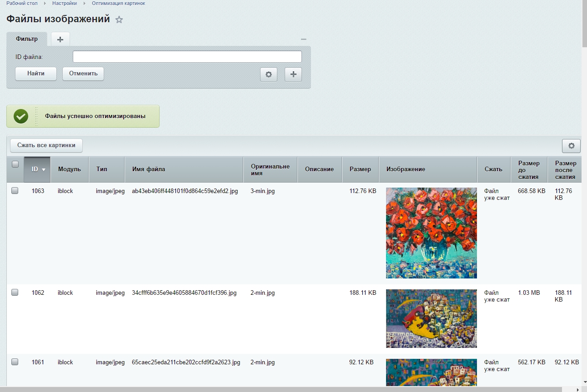587x392 pixels.
Task: Collapse the filter panel with minus icon
Action: pos(304,40)
